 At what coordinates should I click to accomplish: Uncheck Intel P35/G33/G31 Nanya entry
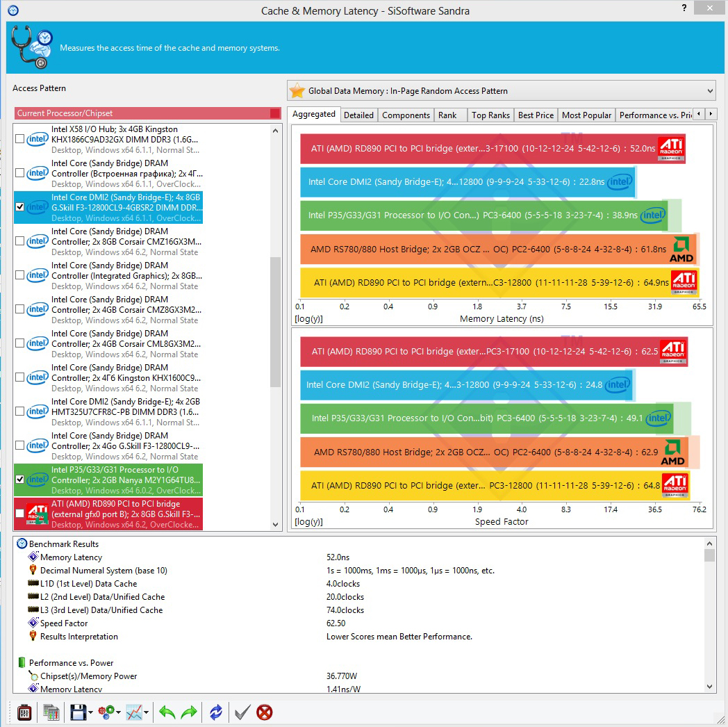[x=20, y=480]
